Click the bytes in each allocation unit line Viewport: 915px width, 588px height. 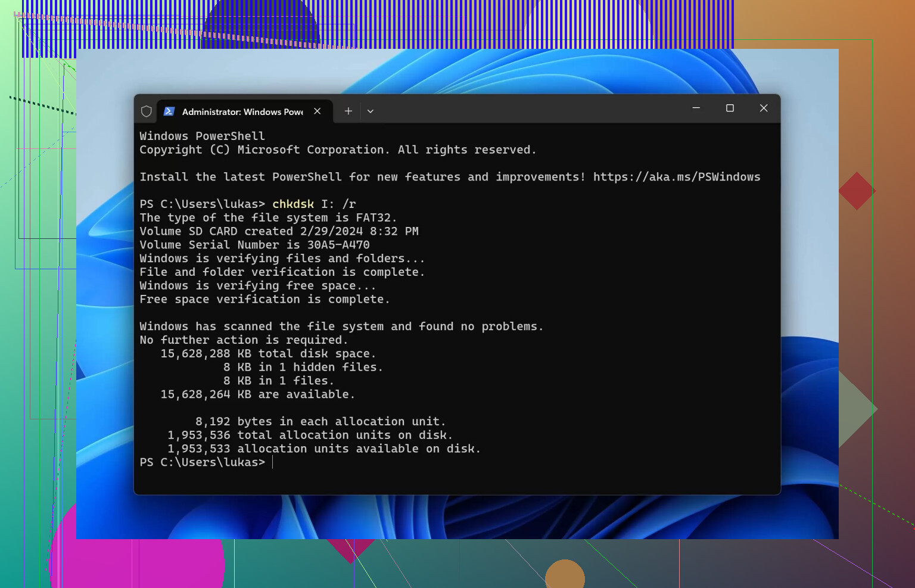coord(320,422)
